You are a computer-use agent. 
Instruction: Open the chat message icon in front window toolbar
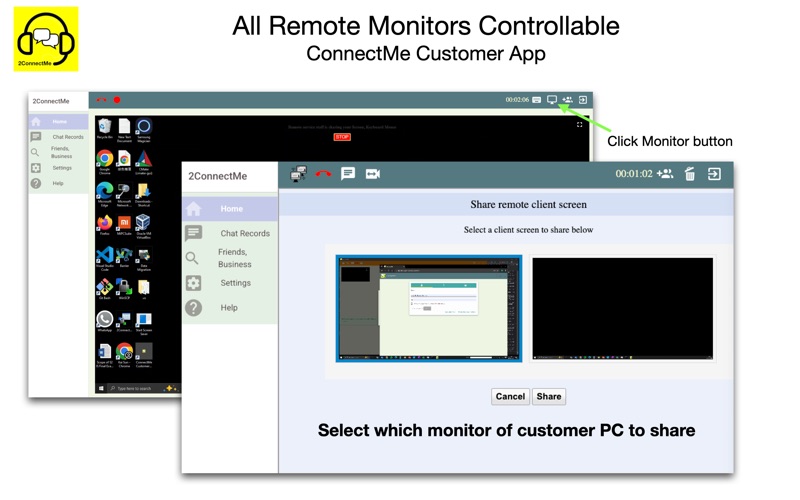point(348,174)
